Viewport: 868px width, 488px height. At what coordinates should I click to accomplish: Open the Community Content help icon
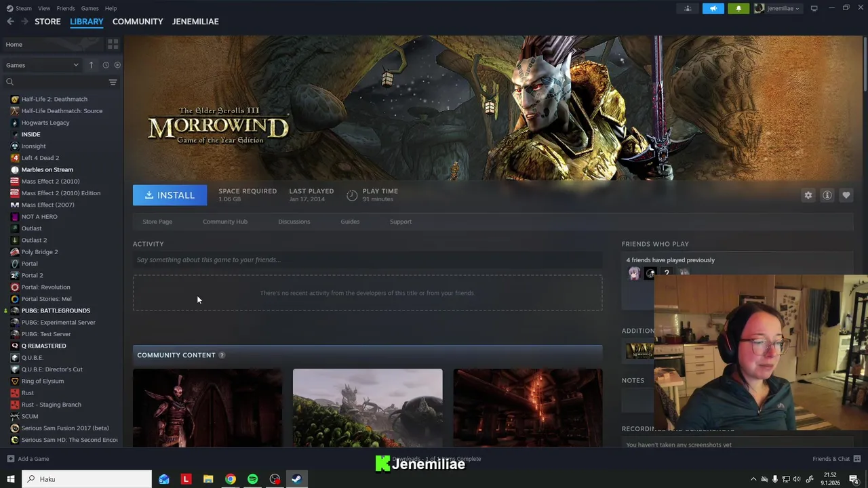pos(222,355)
